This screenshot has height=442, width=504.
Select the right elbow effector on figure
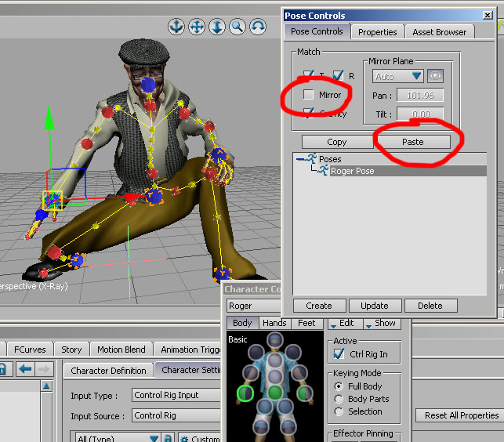click(x=299, y=373)
